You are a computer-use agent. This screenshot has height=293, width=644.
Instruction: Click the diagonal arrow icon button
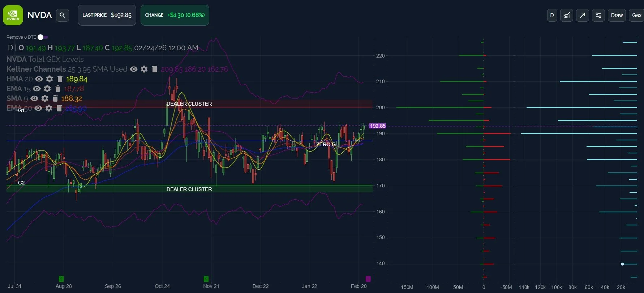click(583, 15)
